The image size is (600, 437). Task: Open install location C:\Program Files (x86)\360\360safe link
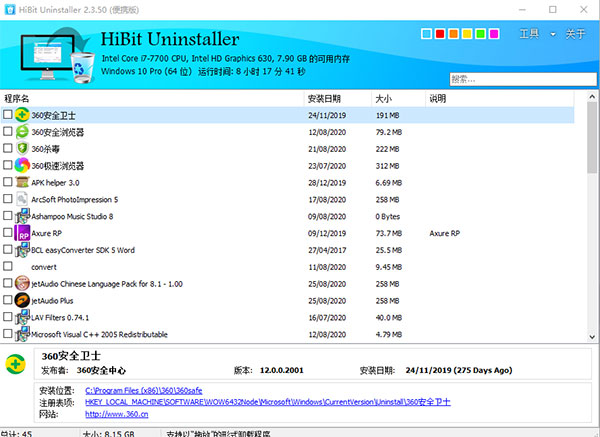[x=143, y=391]
